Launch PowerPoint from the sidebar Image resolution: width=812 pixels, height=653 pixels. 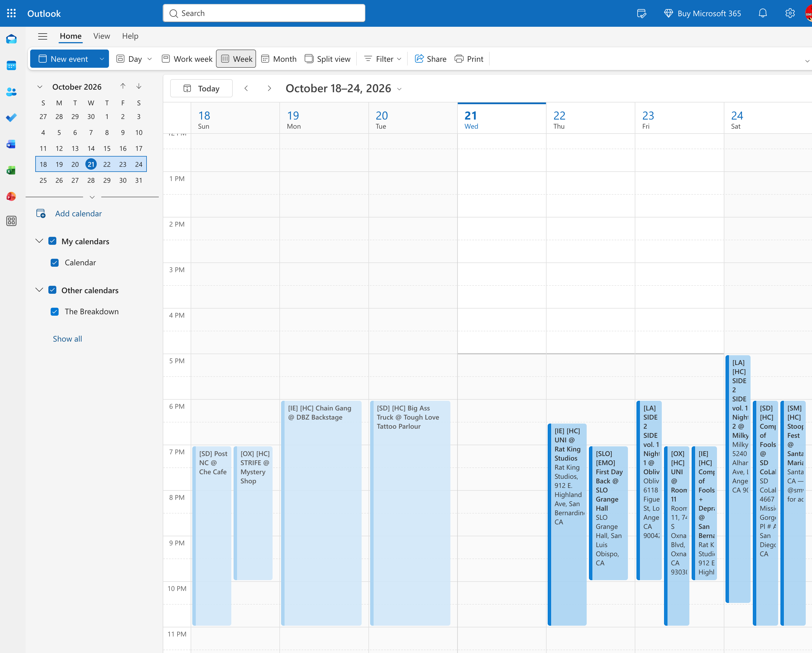(12, 196)
